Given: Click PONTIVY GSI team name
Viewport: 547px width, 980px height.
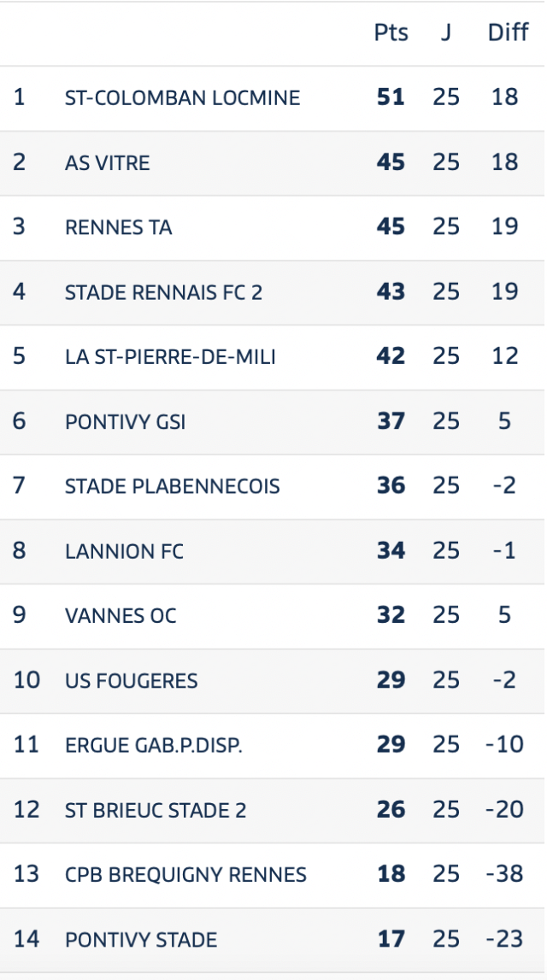Looking at the screenshot, I should [x=125, y=422].
